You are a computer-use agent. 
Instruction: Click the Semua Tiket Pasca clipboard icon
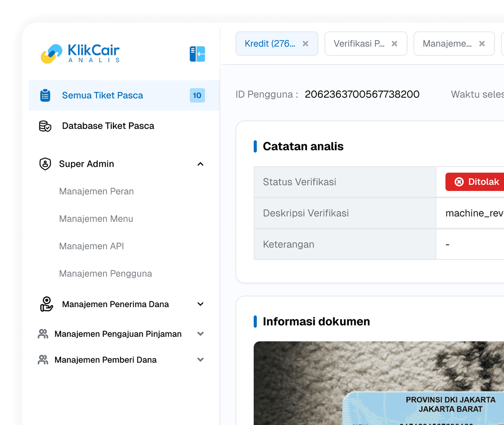click(45, 96)
